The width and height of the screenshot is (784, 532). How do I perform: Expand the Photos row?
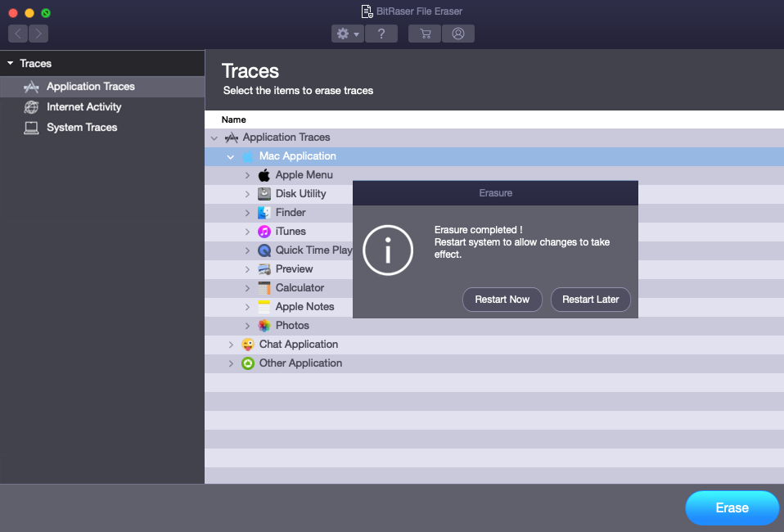click(x=247, y=326)
